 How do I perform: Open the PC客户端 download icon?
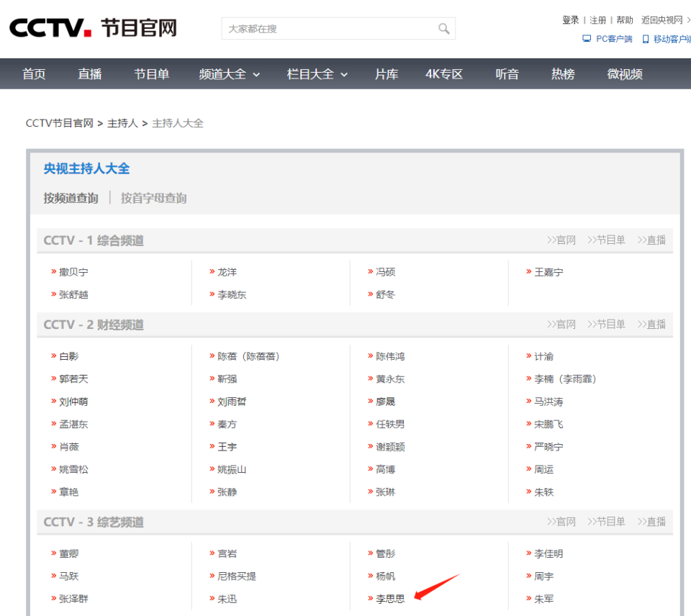click(x=587, y=39)
